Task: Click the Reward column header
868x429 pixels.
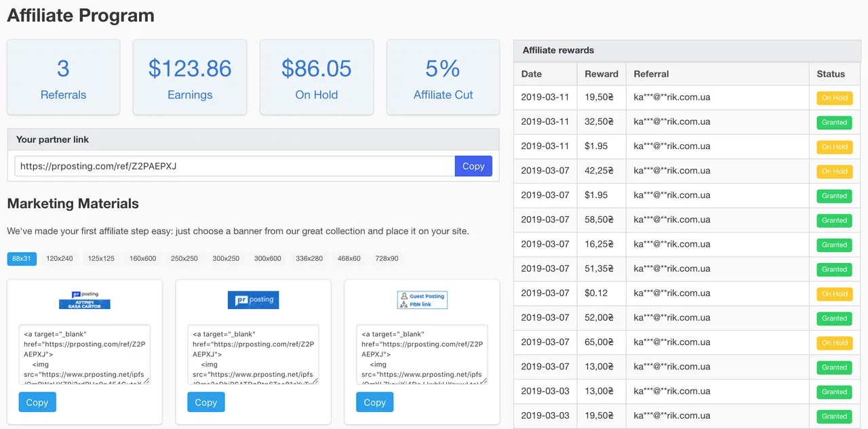Action: (601, 74)
